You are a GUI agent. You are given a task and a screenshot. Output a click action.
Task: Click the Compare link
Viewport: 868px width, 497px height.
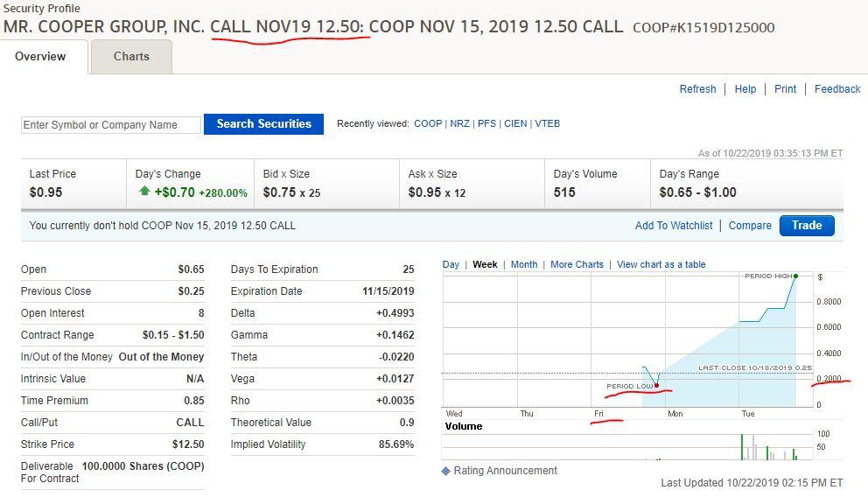click(750, 226)
